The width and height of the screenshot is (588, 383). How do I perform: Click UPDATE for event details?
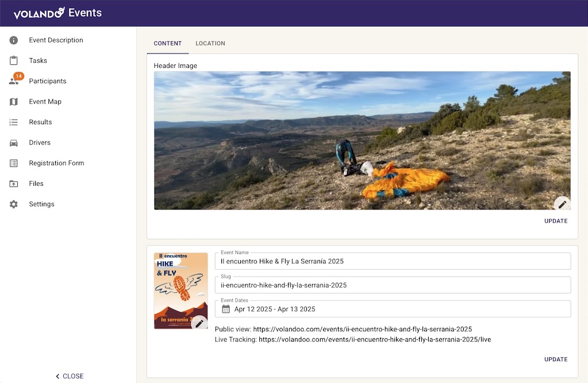pos(555,359)
